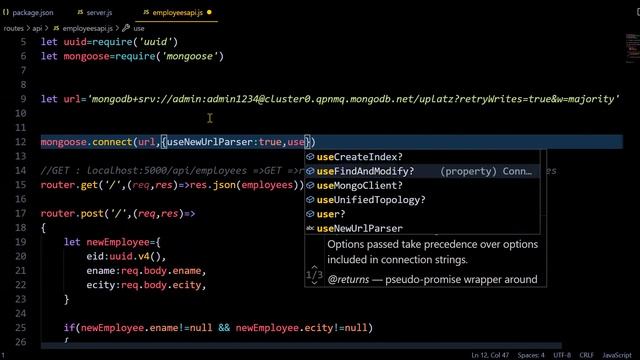Click line number 9 in gutter
Image resolution: width=640 pixels, height=360 pixels.
tap(23, 99)
